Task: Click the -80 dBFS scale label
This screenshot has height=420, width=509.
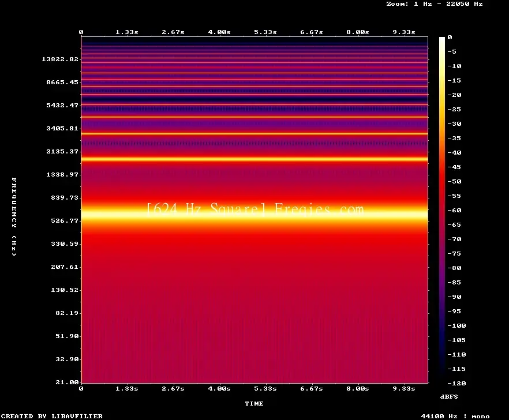Action: click(454, 268)
